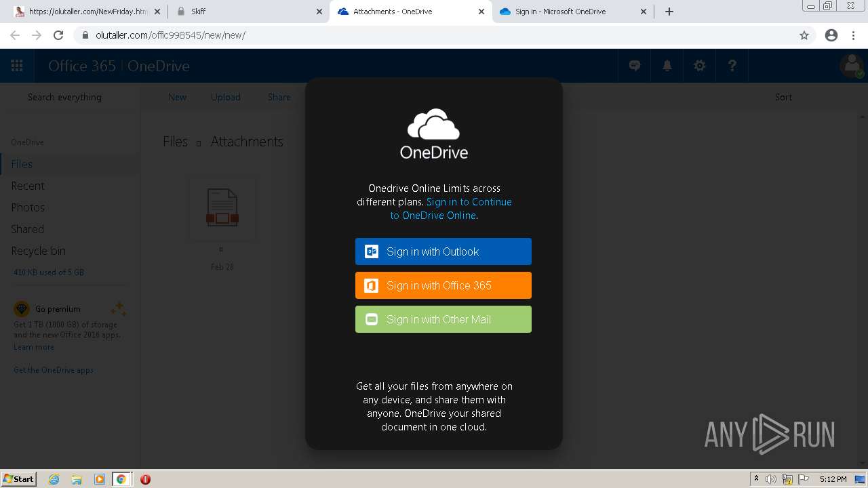This screenshot has height=488, width=868.
Task: Show hidden tray icons arrow
Action: [756, 479]
